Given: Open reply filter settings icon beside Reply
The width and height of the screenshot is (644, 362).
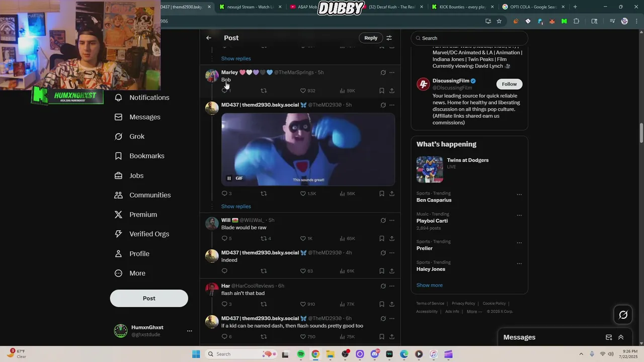Looking at the screenshot, I should (389, 38).
